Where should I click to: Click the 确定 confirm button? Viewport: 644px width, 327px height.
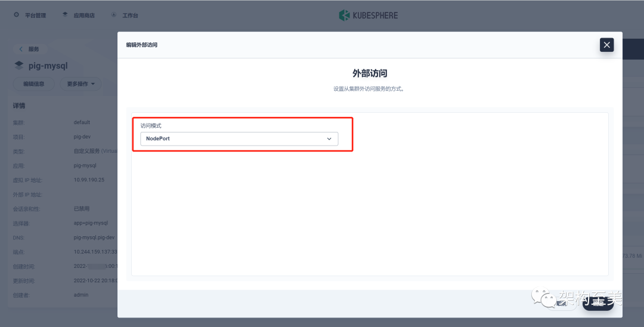[598, 303]
